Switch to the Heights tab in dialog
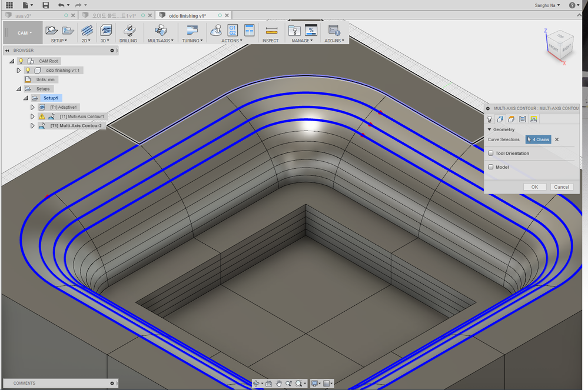 [x=511, y=119]
